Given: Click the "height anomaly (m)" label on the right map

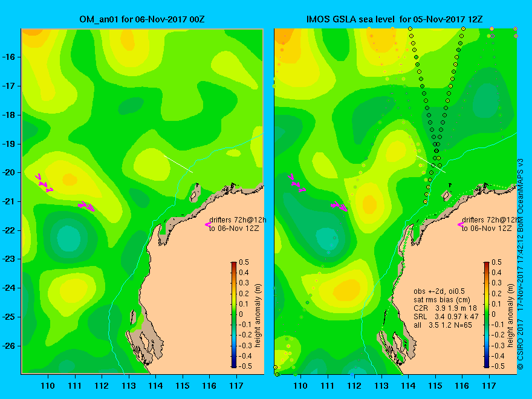Looking at the screenshot, I should [x=511, y=316].
